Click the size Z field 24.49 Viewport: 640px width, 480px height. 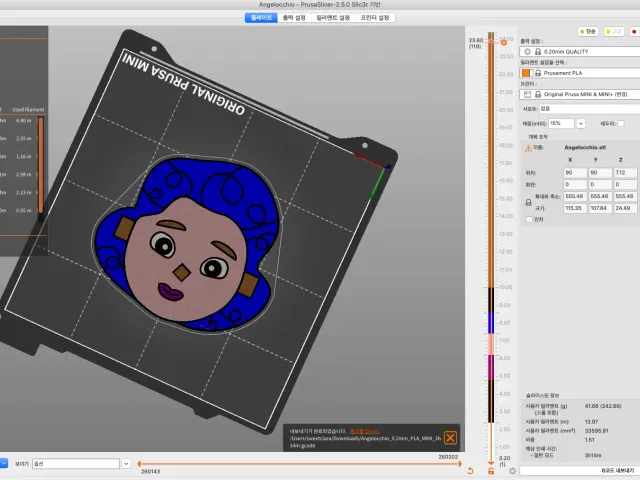coord(624,208)
